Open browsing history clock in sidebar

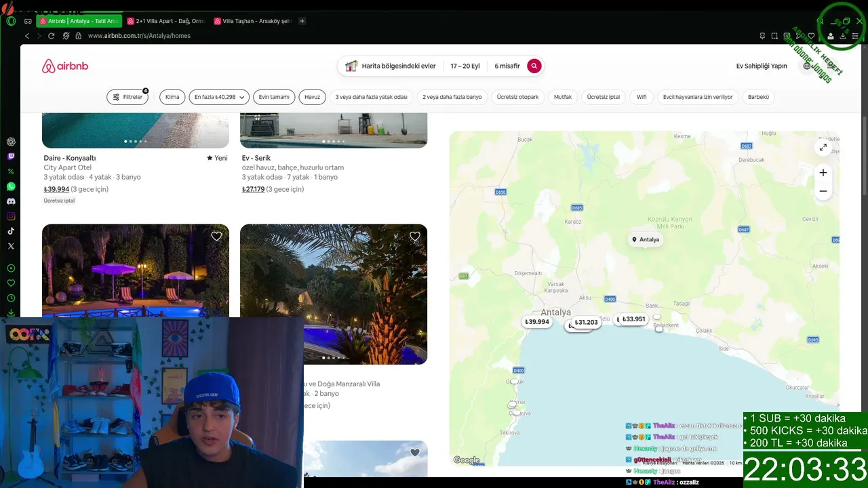click(x=11, y=298)
